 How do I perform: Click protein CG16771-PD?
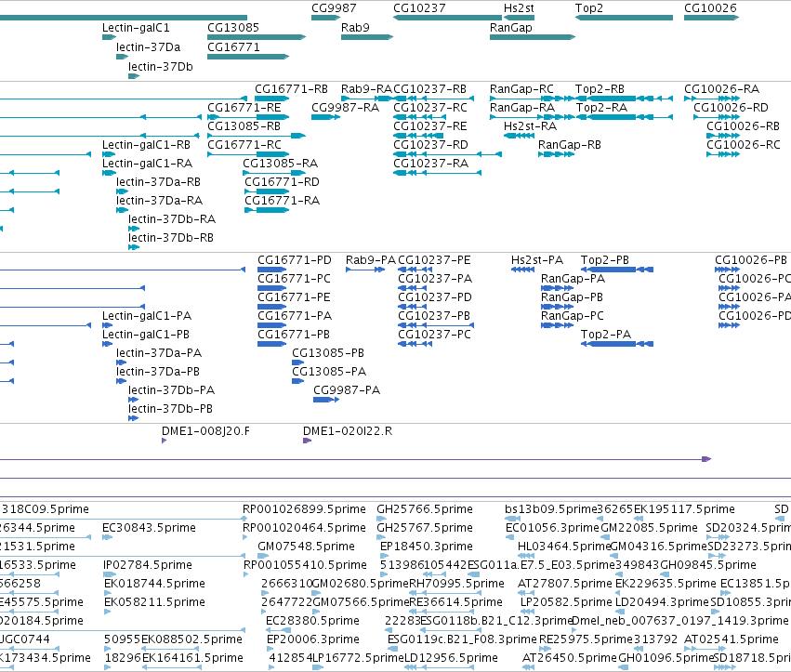point(295,260)
